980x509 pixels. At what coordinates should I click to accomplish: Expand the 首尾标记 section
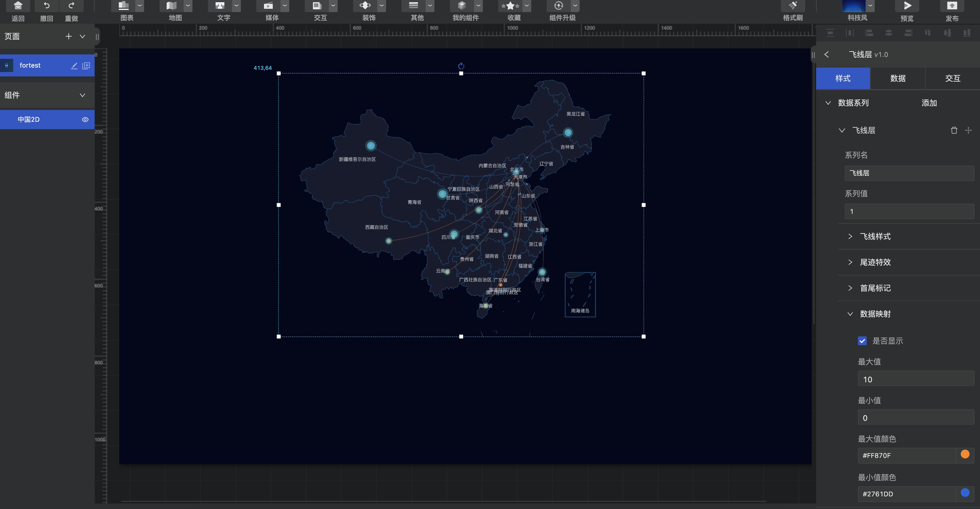[850, 288]
